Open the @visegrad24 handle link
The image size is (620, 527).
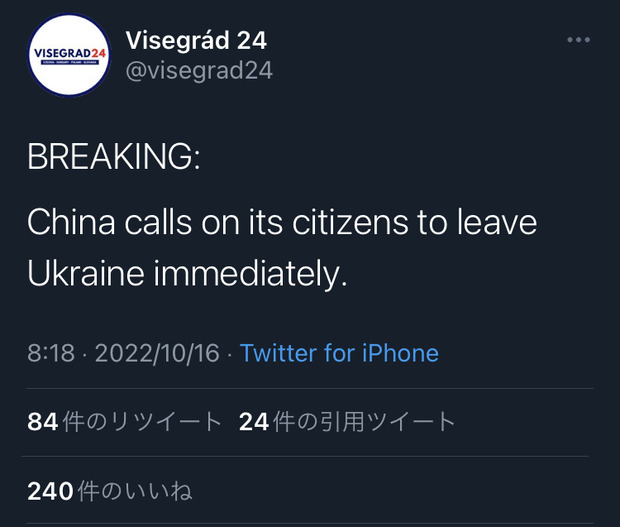click(199, 70)
